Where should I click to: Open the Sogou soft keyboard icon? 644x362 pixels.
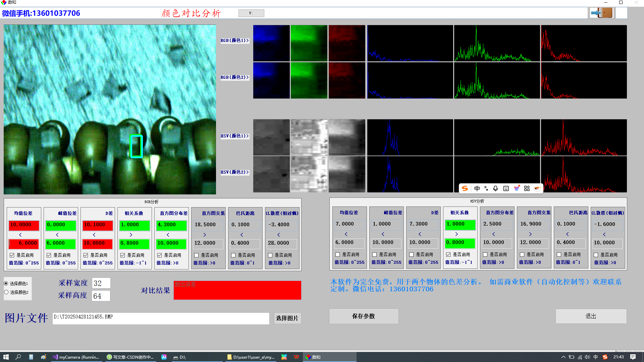tap(506, 188)
